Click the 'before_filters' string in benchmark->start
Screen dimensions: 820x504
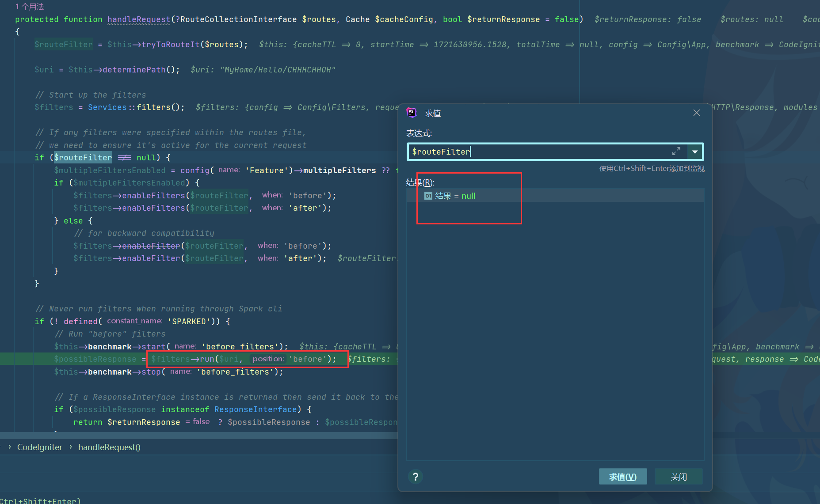coord(240,347)
